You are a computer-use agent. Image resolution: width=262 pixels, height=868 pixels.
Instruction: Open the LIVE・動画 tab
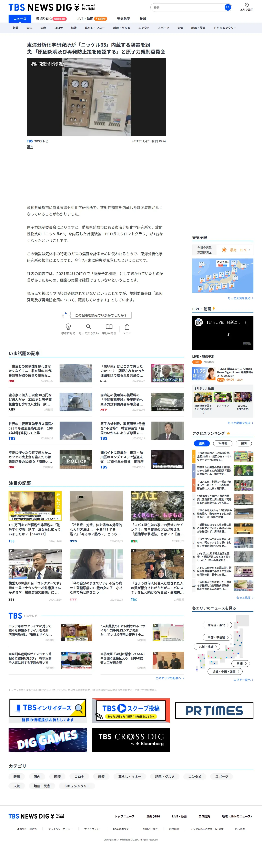91,19
